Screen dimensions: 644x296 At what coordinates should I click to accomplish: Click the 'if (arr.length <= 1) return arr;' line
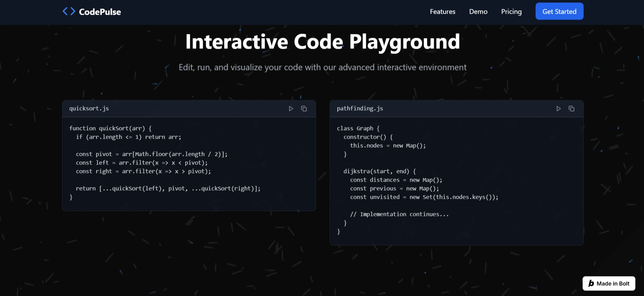tap(129, 137)
